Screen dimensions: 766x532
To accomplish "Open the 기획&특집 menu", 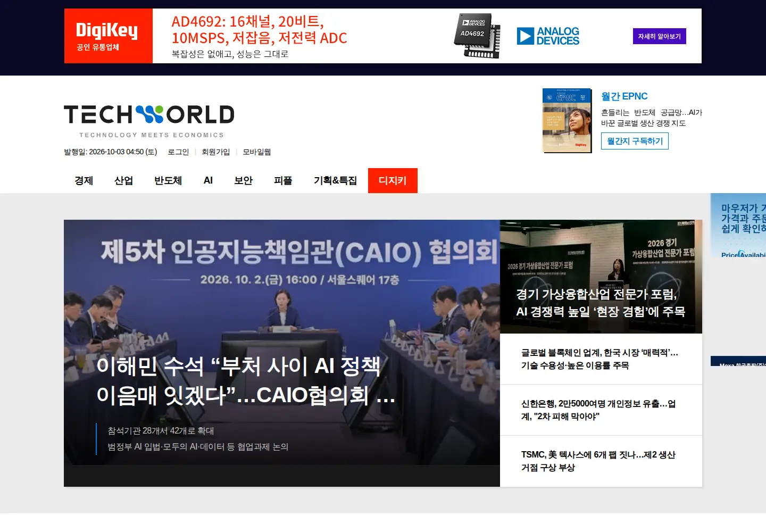I will [335, 180].
